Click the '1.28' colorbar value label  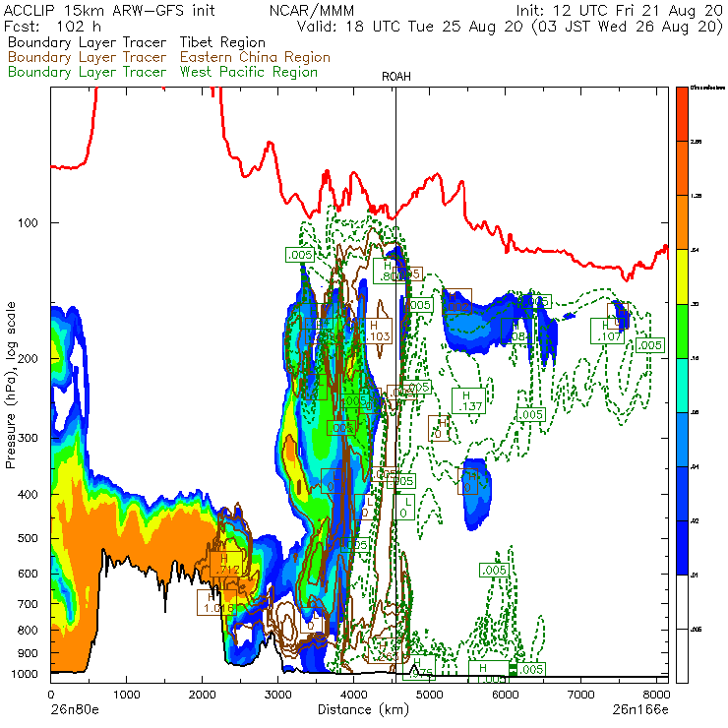696,196
